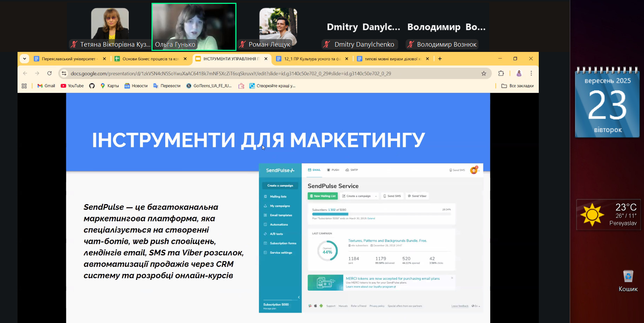Screen dimensions: 644x323
Task: Select Ольга Гунько's video thumbnail
Action: click(x=194, y=27)
